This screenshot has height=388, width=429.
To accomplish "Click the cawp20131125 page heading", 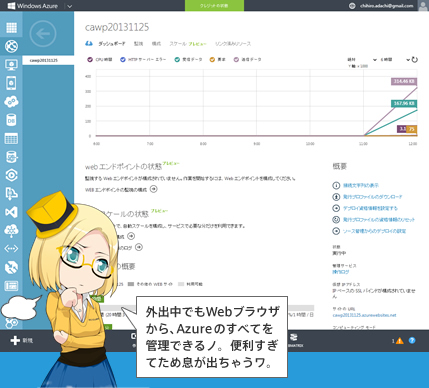I will tap(117, 27).
